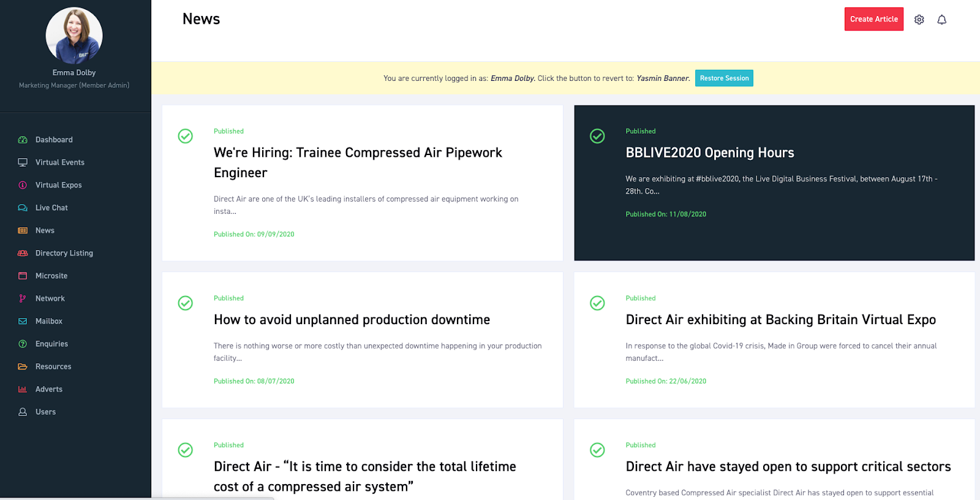Click the checkmark beside How to avoid unplanned downtime
The height and width of the screenshot is (500, 980).
(186, 303)
